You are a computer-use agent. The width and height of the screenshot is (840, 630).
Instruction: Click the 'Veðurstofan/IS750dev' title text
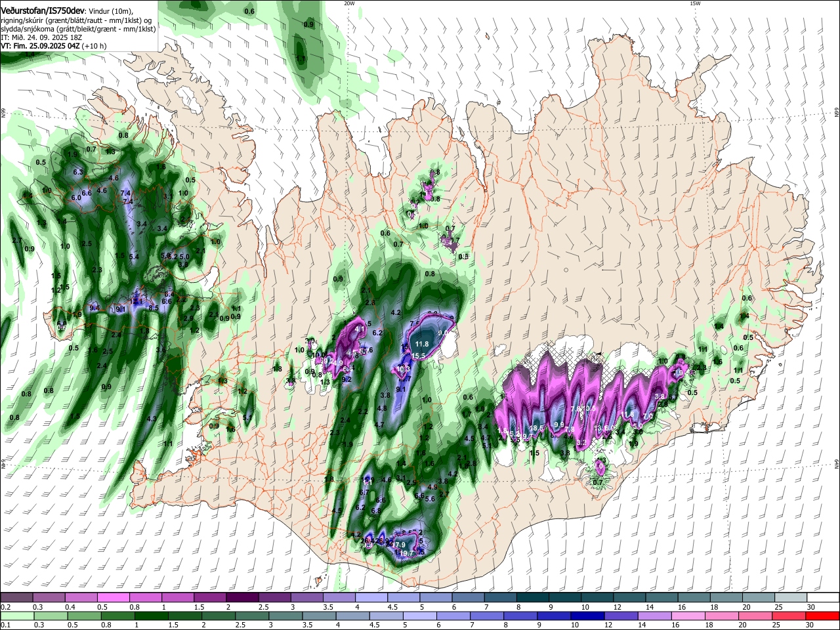[43, 12]
